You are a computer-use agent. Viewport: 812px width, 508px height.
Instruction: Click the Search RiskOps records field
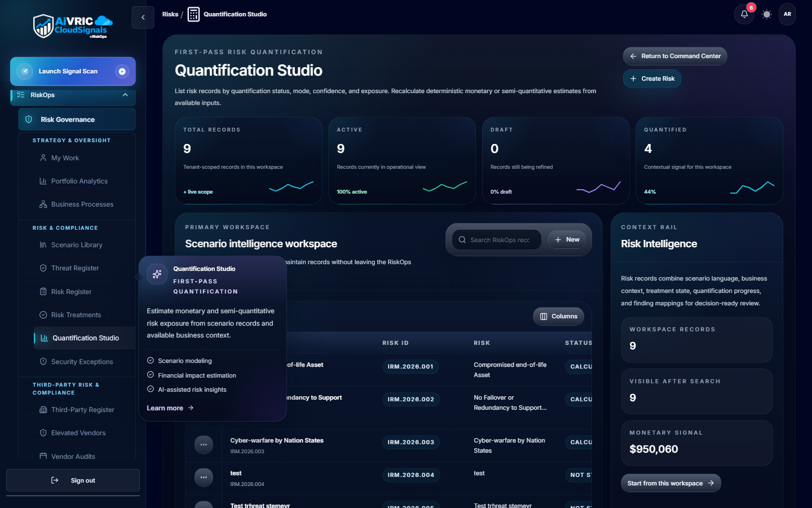click(497, 240)
